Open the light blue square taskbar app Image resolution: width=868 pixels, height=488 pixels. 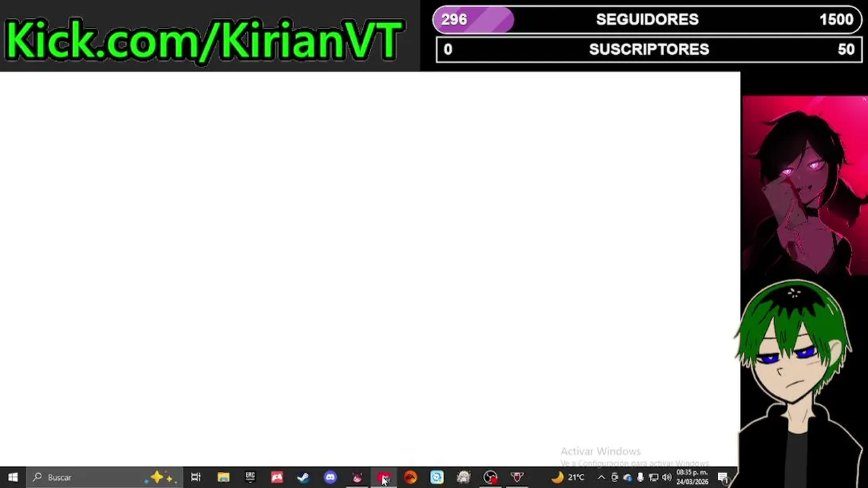coord(437,477)
